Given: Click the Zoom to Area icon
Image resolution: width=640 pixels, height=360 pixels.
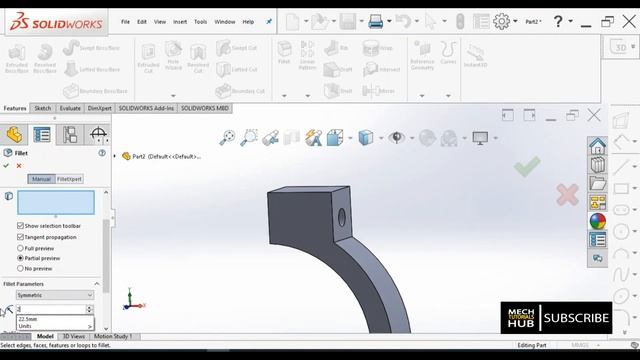Looking at the screenshot, I should tap(249, 138).
